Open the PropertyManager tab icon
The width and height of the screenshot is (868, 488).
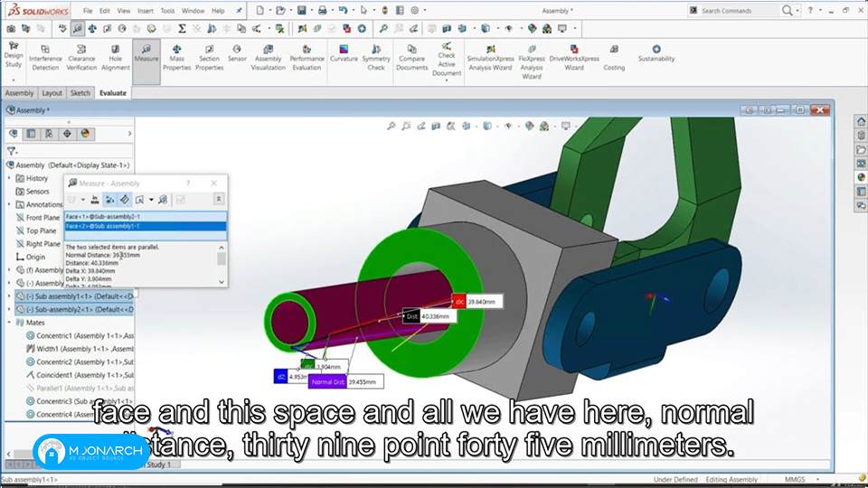(31, 134)
